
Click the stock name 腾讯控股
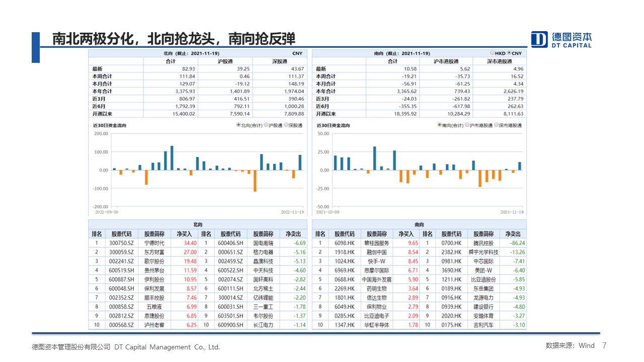484,243
